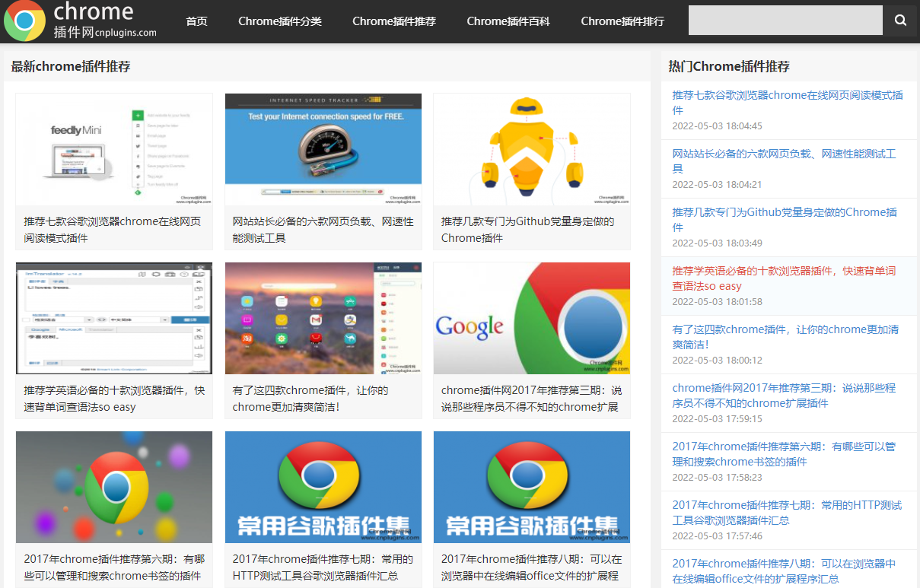Click the date 2022-05-03 18:04:21
Viewport: 920px width, 588px height.
(x=717, y=184)
